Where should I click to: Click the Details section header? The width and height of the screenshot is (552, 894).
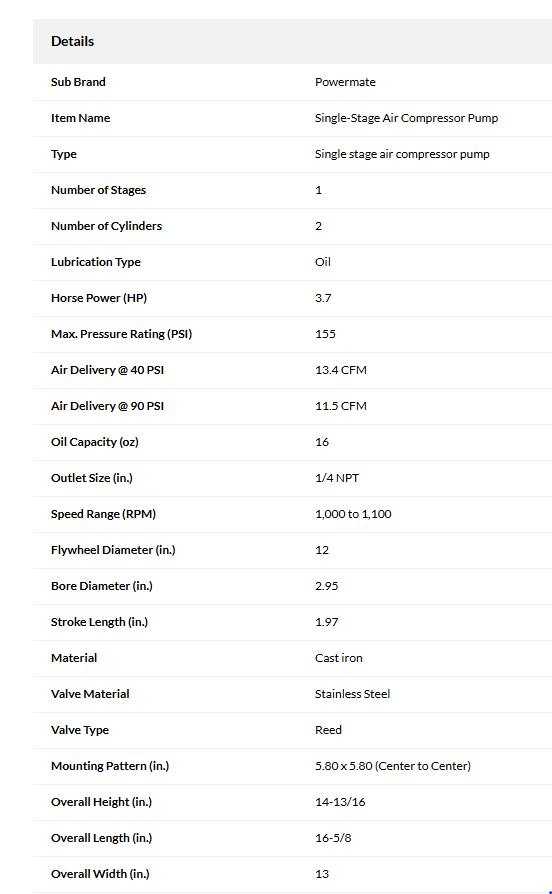[72, 41]
